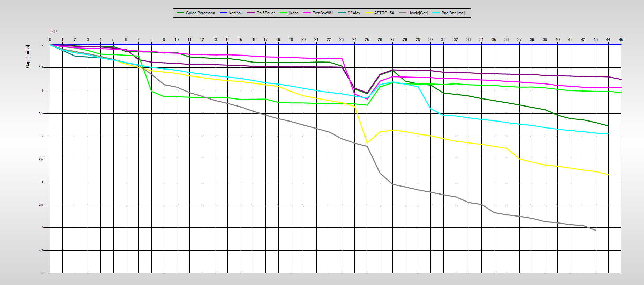644x285 pixels.
Task: Click lap 0 on the lap axis
Action: (x=50, y=39)
